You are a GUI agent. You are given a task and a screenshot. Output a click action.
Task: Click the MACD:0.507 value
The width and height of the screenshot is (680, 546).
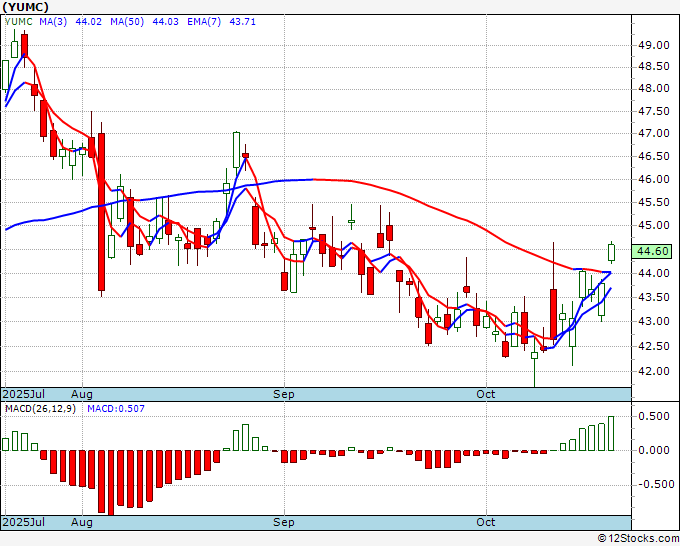click(116, 409)
